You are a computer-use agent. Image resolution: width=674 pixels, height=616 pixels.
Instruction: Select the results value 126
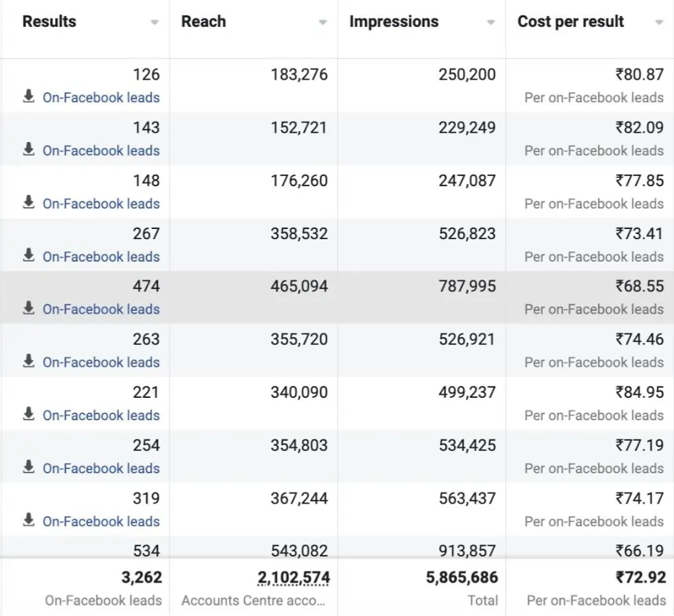click(146, 75)
